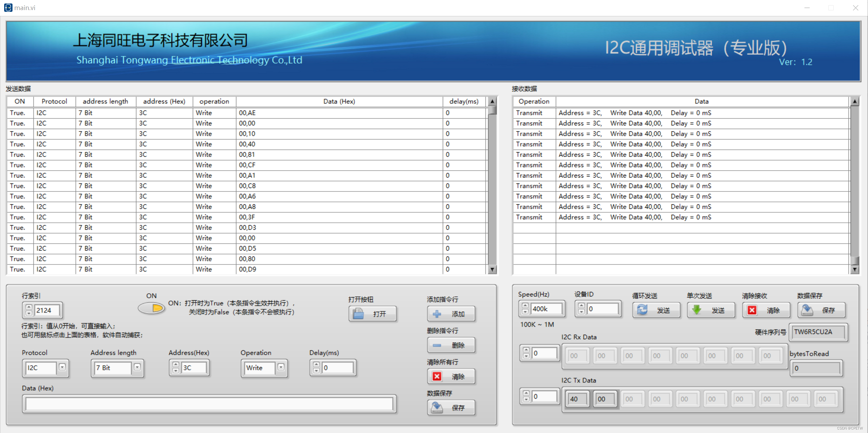Open the Operation Write dropdown
Viewport: 868px width, 433px height.
pyautogui.click(x=281, y=367)
